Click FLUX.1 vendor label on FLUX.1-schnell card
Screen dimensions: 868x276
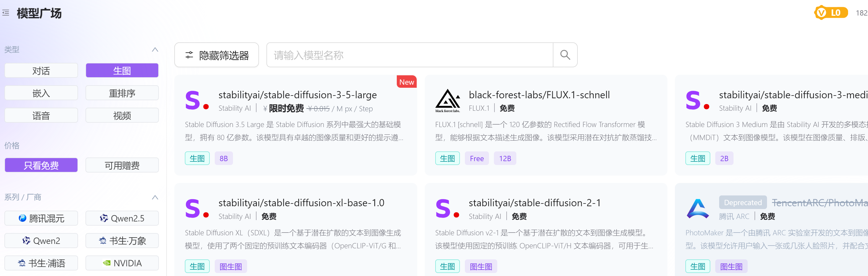pyautogui.click(x=479, y=108)
